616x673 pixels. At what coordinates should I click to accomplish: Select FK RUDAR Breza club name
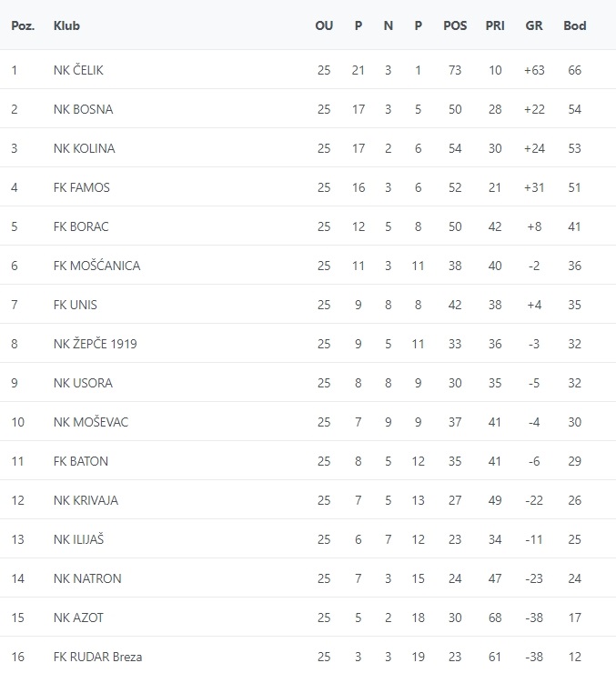pos(97,657)
